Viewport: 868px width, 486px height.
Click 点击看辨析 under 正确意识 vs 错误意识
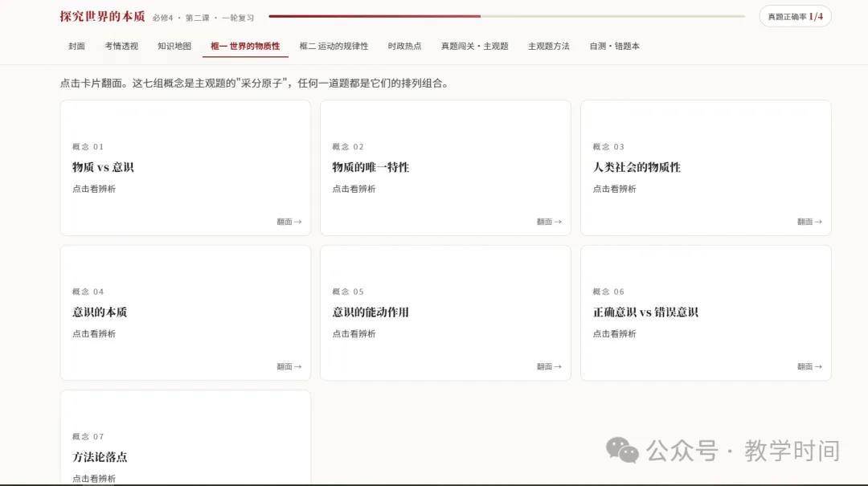tap(615, 334)
